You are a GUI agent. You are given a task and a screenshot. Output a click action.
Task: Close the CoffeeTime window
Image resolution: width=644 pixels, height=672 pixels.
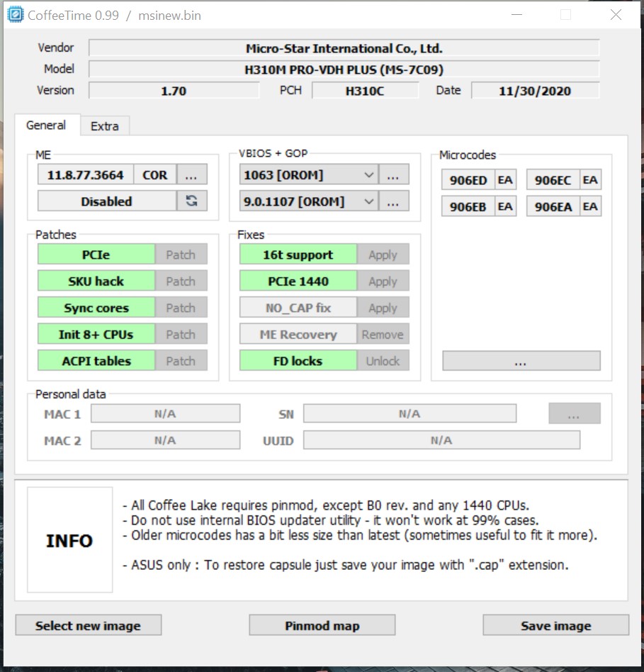[x=616, y=15]
